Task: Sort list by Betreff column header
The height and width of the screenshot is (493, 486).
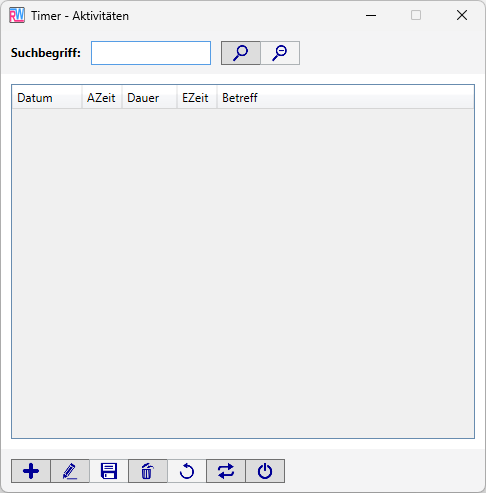Action: (345, 98)
